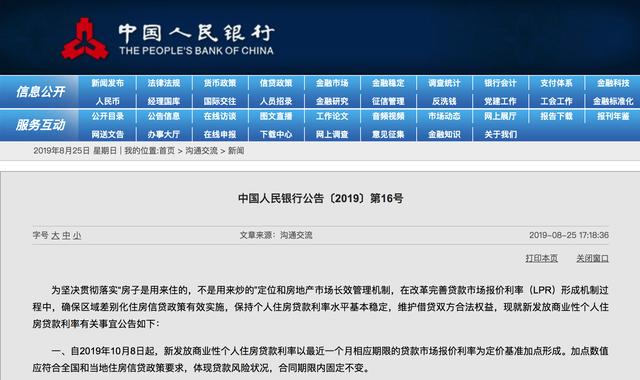This screenshot has width=640, height=380.
Task: Click the 关闭窗口 link
Action: [592, 258]
